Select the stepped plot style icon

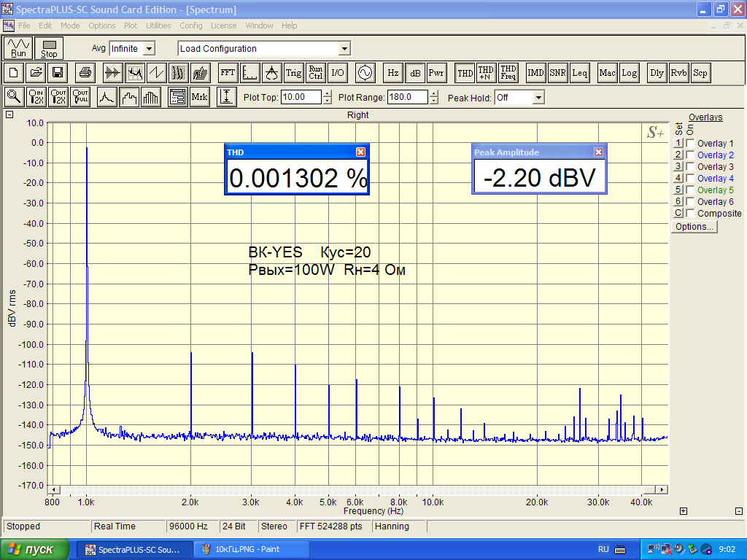point(129,97)
